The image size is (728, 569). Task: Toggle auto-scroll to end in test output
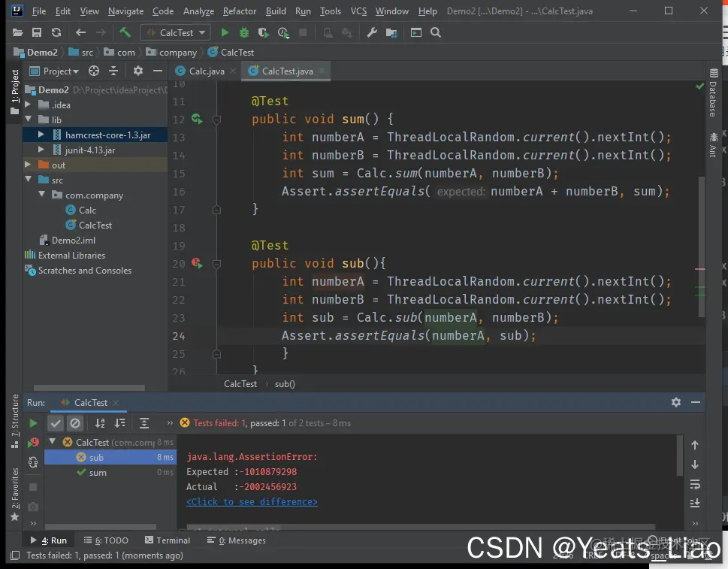click(x=695, y=504)
